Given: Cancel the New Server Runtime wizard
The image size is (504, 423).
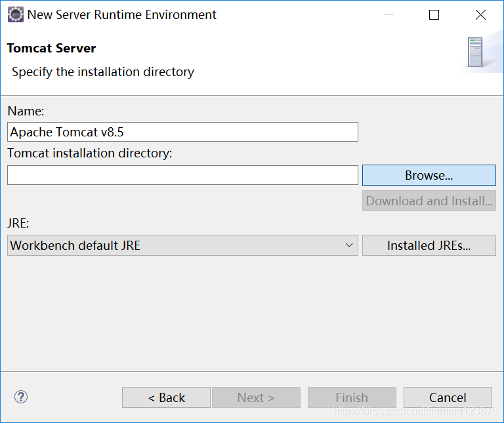Looking at the screenshot, I should click(448, 397).
